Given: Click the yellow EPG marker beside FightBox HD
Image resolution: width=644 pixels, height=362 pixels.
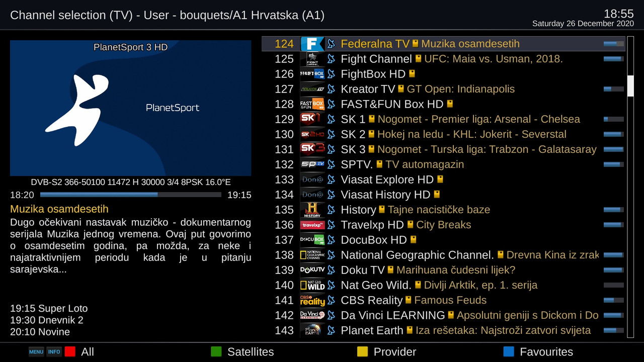Looking at the screenshot, I should tap(412, 74).
